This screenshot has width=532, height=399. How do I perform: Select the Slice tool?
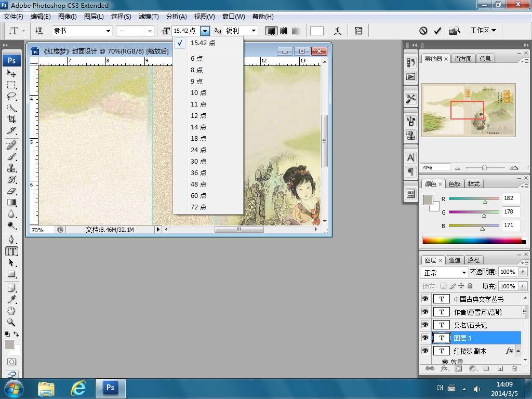point(11,130)
